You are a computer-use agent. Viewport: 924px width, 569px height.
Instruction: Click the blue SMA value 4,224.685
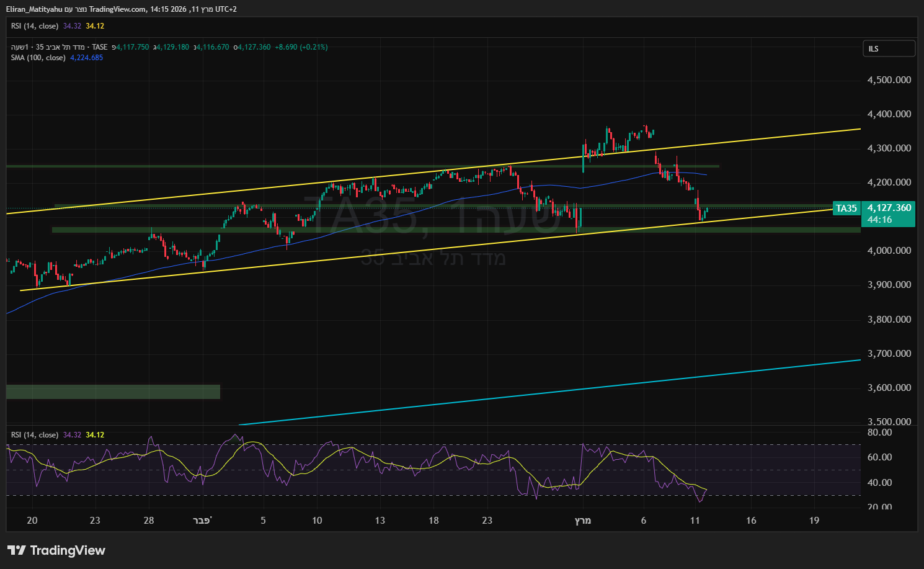point(86,58)
